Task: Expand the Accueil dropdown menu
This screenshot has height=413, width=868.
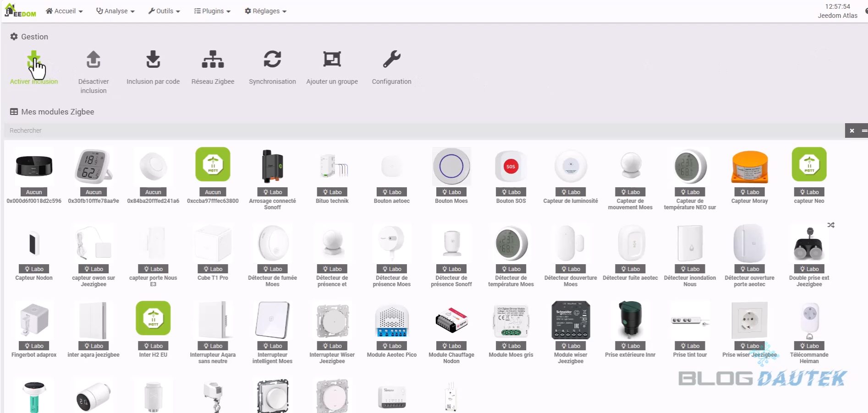Action: click(x=64, y=11)
